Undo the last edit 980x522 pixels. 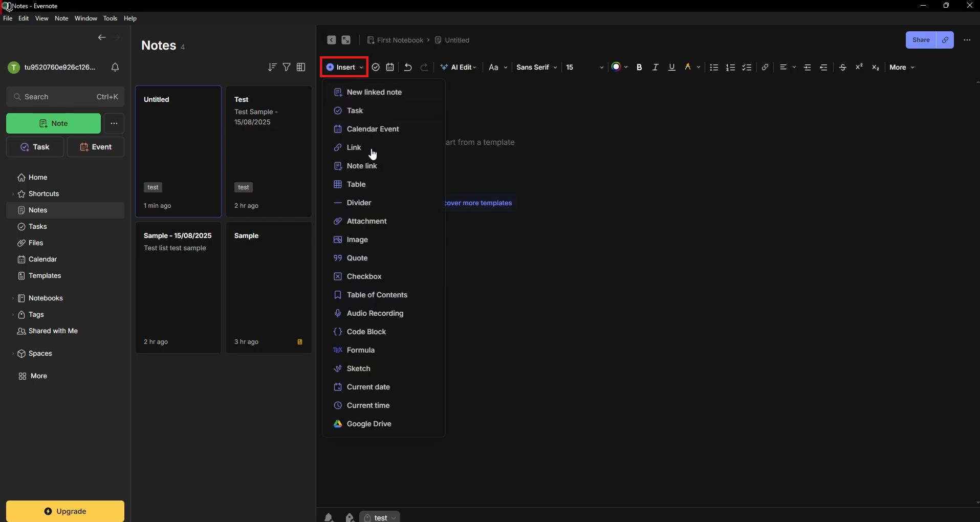tap(408, 67)
